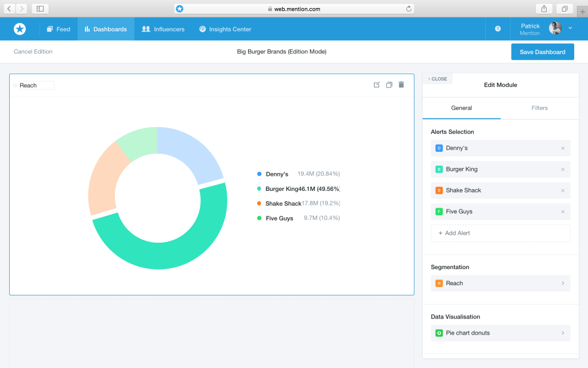Go back in the browser
The width and height of the screenshot is (588, 368).
coord(9,9)
